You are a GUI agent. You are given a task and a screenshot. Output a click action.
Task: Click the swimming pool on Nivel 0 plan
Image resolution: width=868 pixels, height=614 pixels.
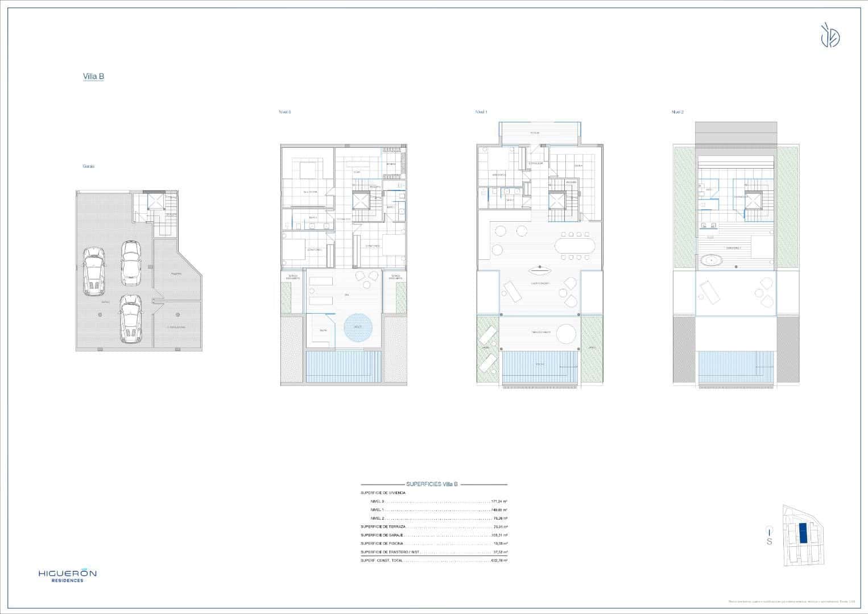343,367
